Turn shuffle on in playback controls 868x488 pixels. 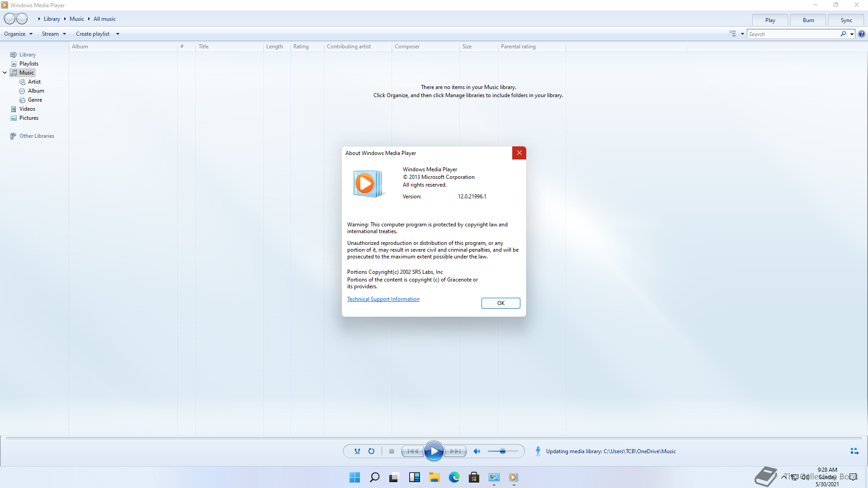pyautogui.click(x=357, y=451)
